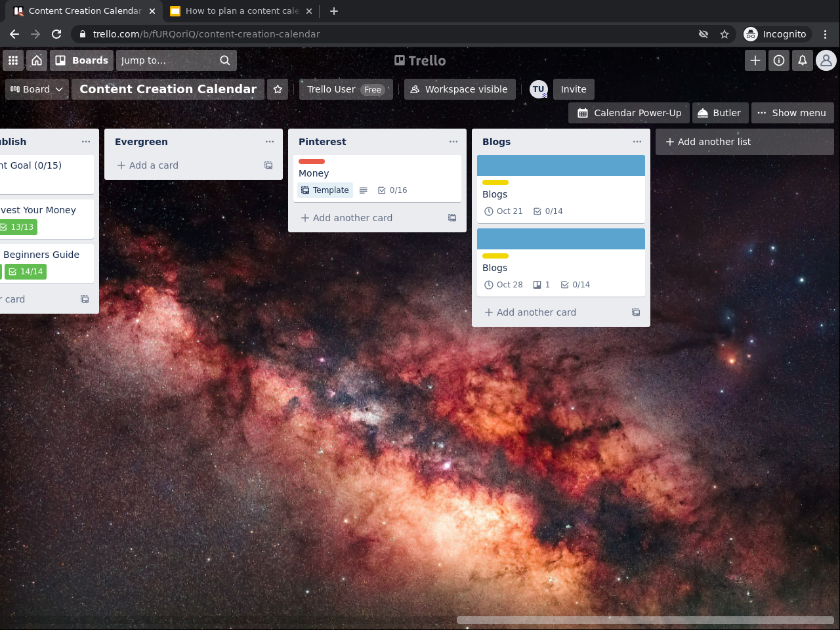Add a card to Evergreen list
The height and width of the screenshot is (630, 840).
[x=187, y=165]
